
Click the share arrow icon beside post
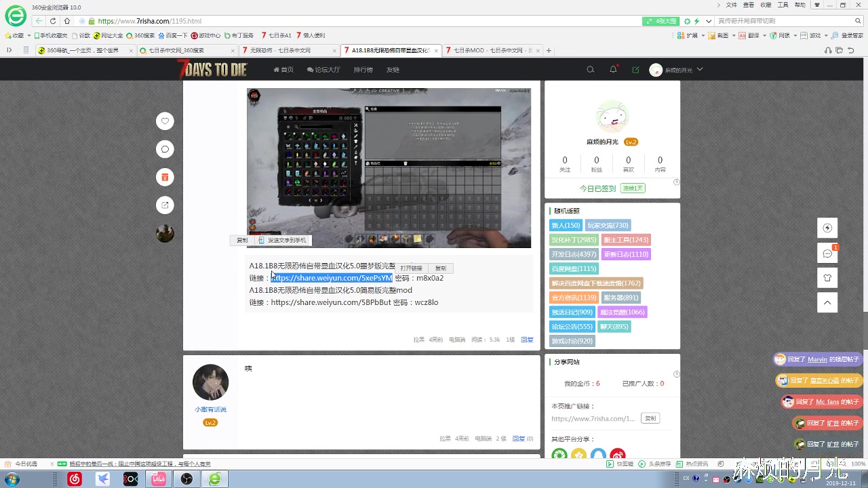coord(165,205)
